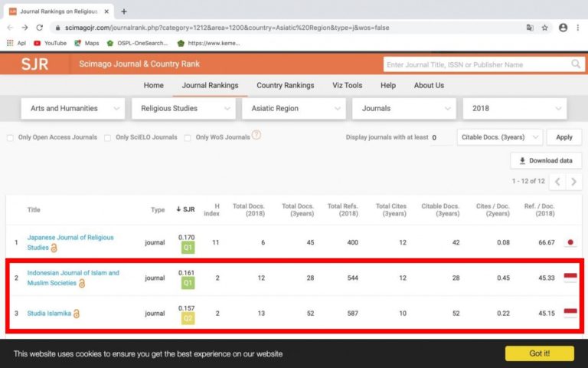This screenshot has width=588, height=368.
Task: Open the user profile icon in Chrome
Action: coord(563,28)
